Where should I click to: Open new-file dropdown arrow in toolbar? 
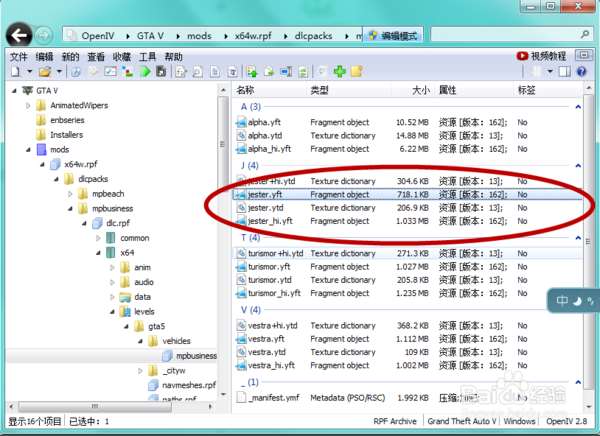pos(29,72)
